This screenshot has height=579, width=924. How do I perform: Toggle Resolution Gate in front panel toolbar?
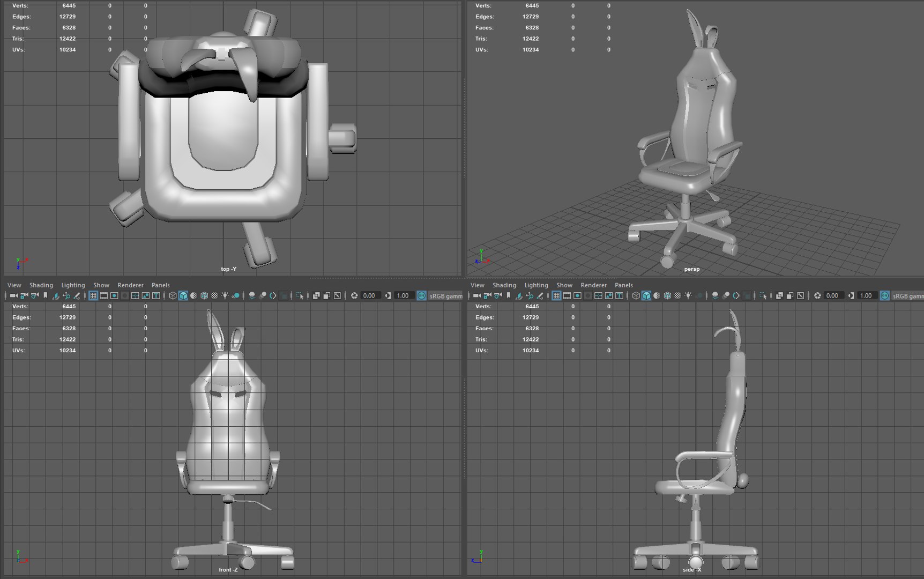pos(114,295)
